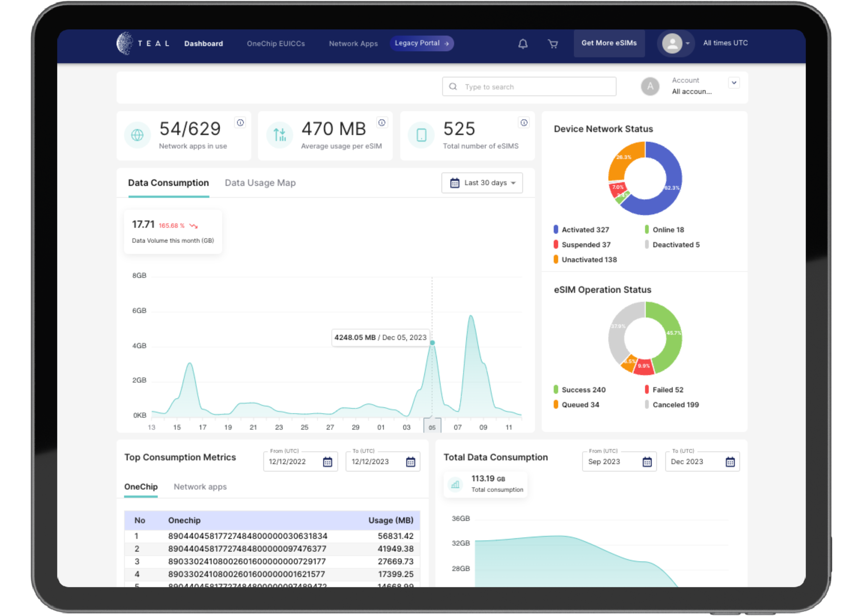
Task: Toggle Canceled series in eSIM Operation legend
Action: [672, 404]
